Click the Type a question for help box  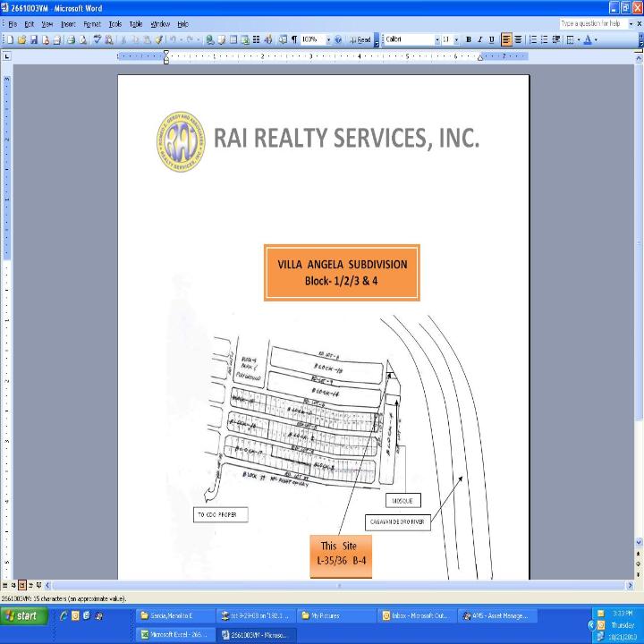[x=594, y=24]
